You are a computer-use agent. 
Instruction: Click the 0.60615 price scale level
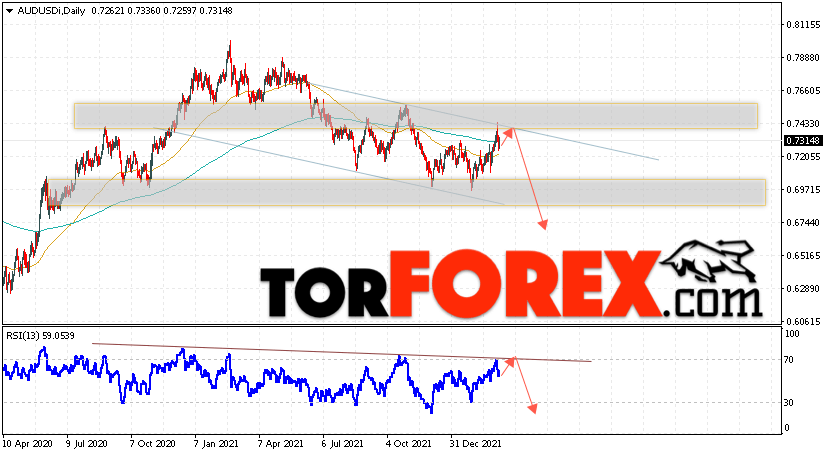803,322
